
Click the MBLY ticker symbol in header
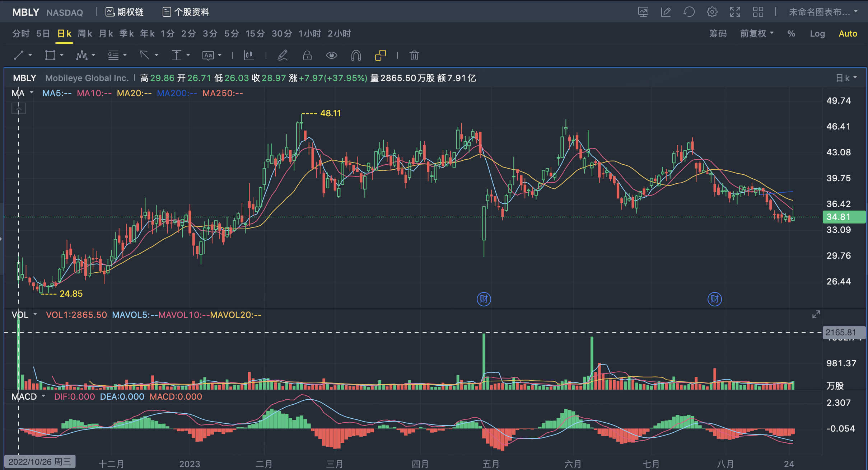[25, 12]
